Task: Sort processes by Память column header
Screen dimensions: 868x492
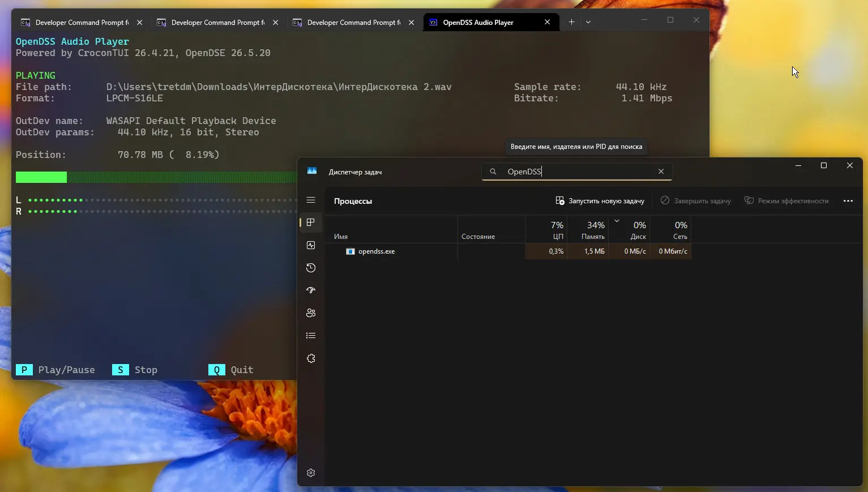Action: (588, 229)
